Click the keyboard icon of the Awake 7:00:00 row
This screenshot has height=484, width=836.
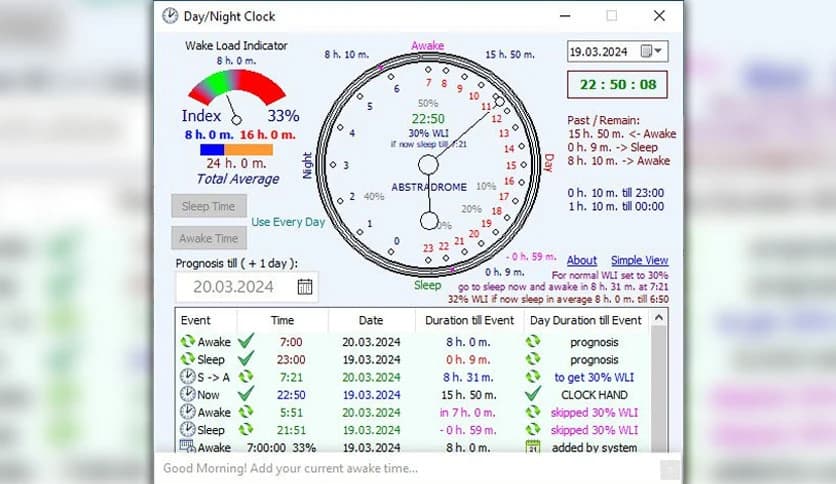187,446
